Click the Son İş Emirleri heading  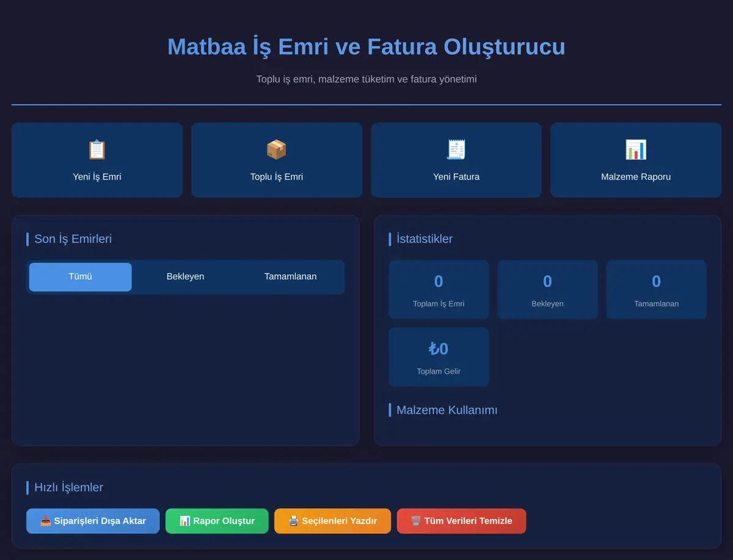click(x=73, y=239)
